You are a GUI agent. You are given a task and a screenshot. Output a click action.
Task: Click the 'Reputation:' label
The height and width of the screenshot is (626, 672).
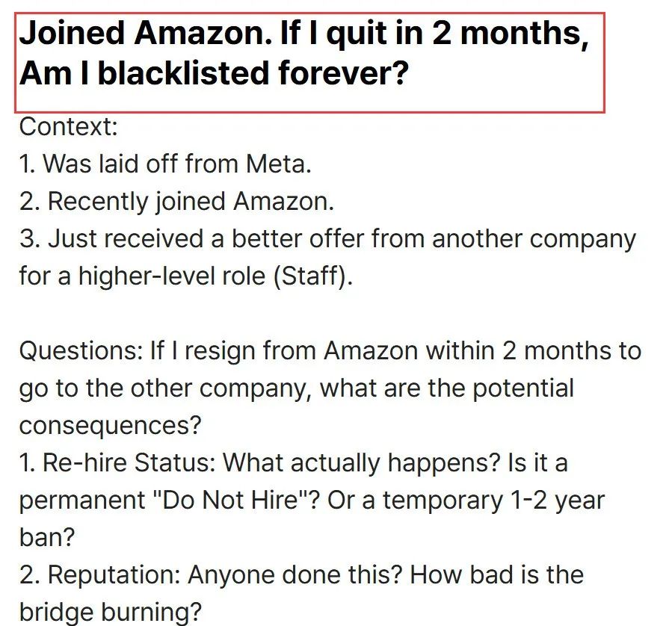(x=114, y=574)
